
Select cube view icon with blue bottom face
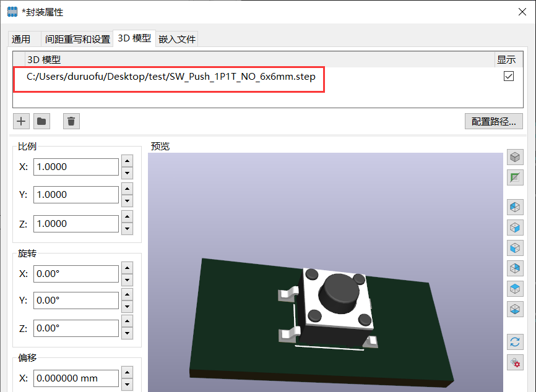pyautogui.click(x=514, y=308)
